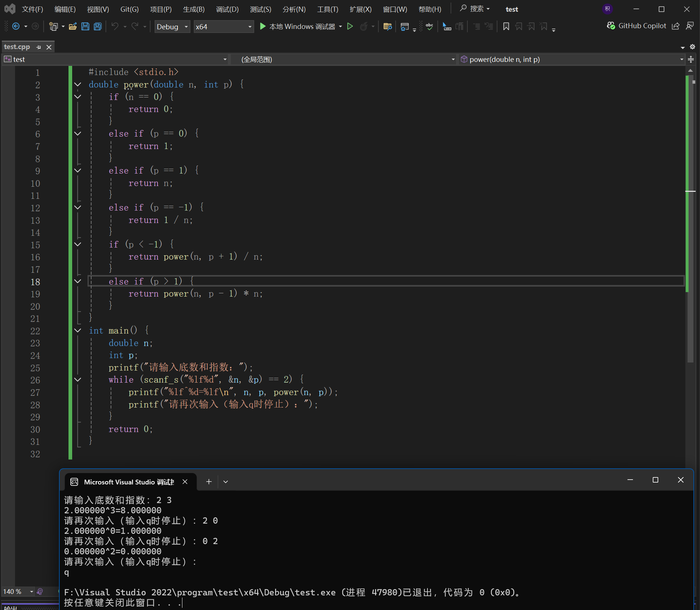The height and width of the screenshot is (610, 700).
Task: Click the abc spell checker icon
Action: [429, 26]
